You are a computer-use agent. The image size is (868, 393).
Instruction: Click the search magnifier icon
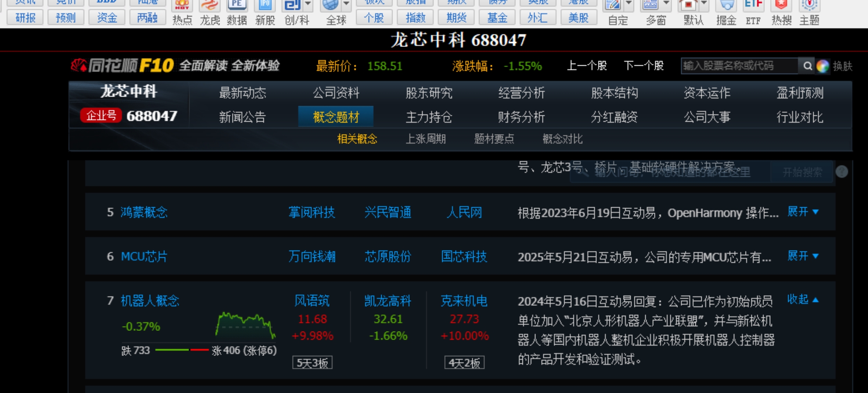(x=807, y=66)
